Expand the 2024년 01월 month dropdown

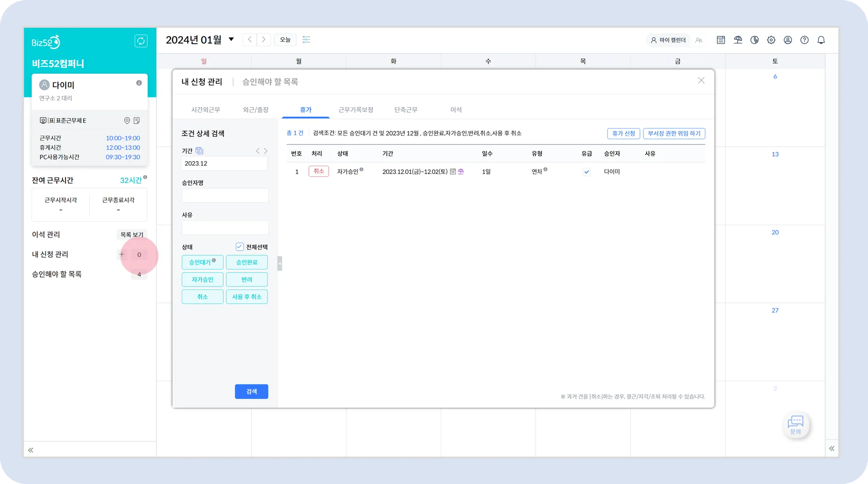(x=231, y=39)
